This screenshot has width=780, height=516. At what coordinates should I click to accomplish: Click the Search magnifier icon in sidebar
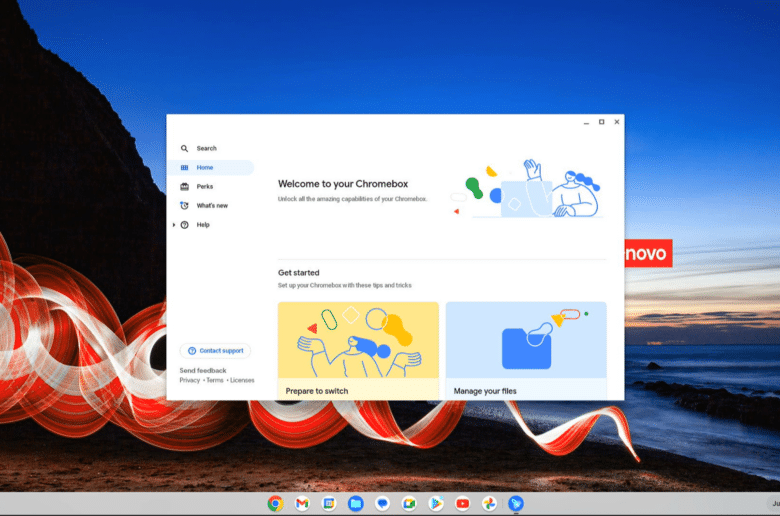click(185, 148)
